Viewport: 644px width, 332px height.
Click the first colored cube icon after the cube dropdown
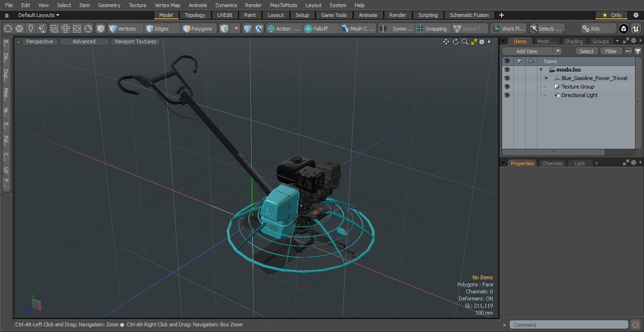pyautogui.click(x=248, y=29)
